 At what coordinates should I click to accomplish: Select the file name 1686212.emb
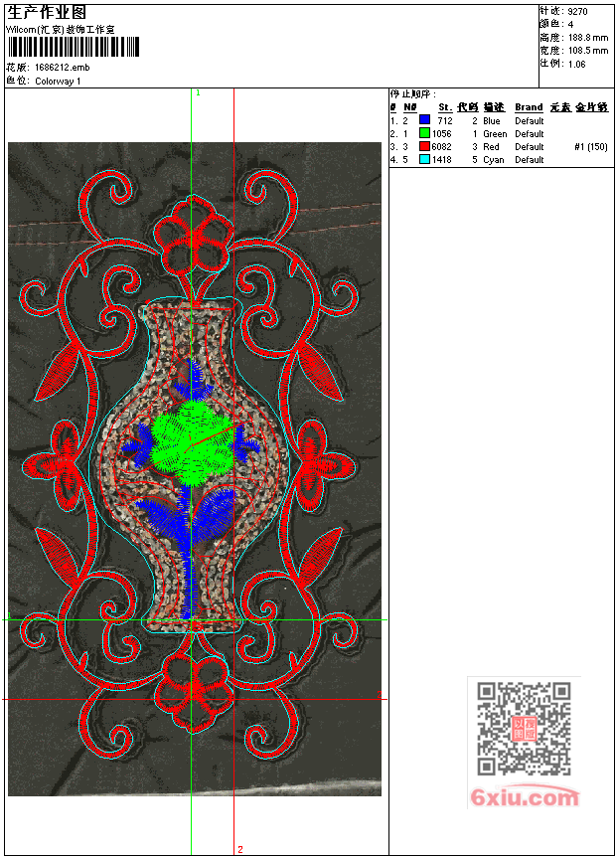point(62,68)
